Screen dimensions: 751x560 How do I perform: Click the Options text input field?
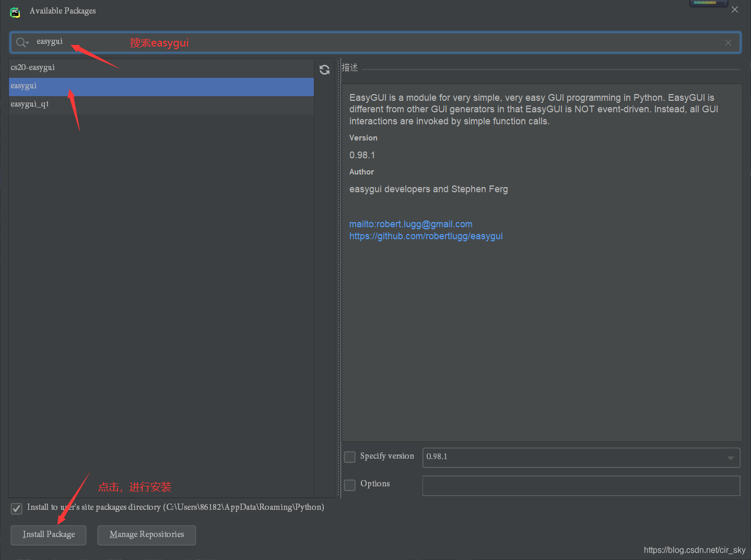581,485
